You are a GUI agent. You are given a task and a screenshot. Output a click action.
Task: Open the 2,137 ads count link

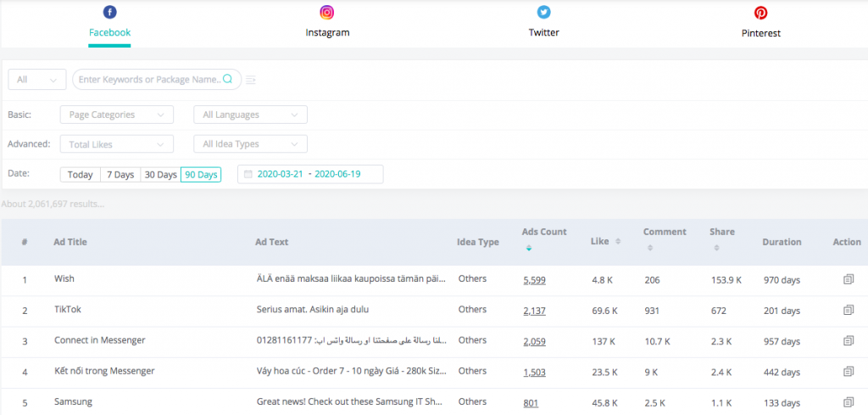click(x=534, y=311)
